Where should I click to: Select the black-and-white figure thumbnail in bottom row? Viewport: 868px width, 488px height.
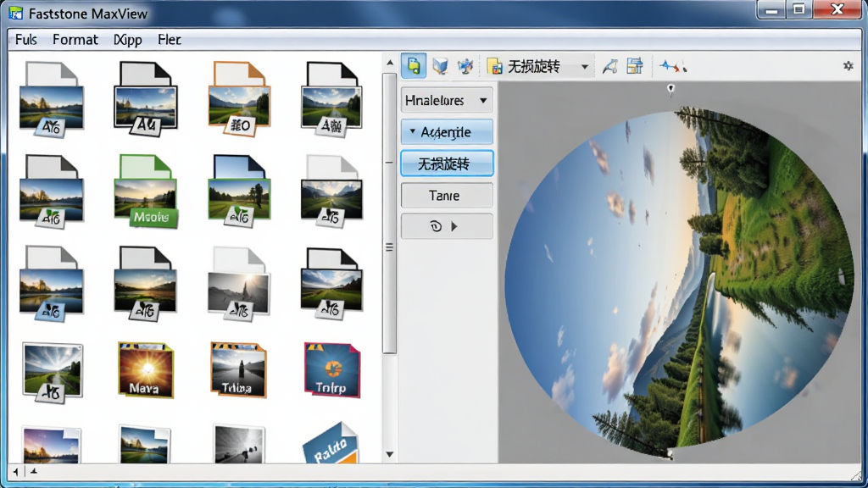239,444
